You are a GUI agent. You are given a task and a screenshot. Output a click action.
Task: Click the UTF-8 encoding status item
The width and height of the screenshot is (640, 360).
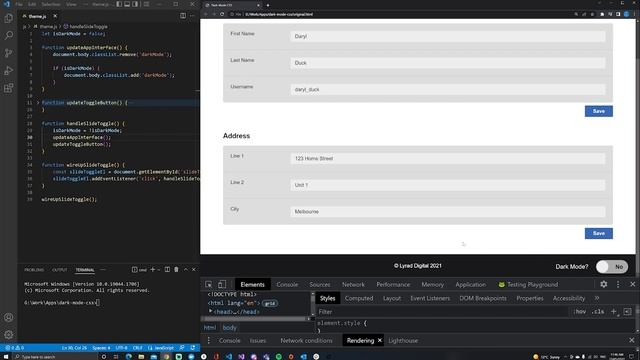pos(122,348)
